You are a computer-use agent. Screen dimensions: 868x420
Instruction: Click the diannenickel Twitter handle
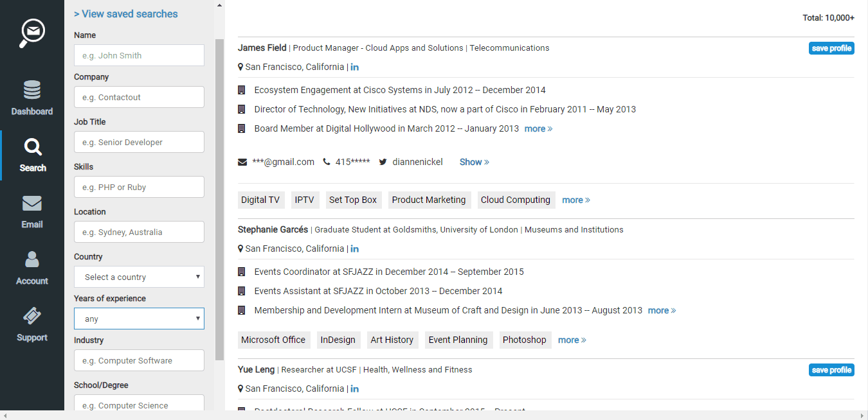click(x=418, y=162)
